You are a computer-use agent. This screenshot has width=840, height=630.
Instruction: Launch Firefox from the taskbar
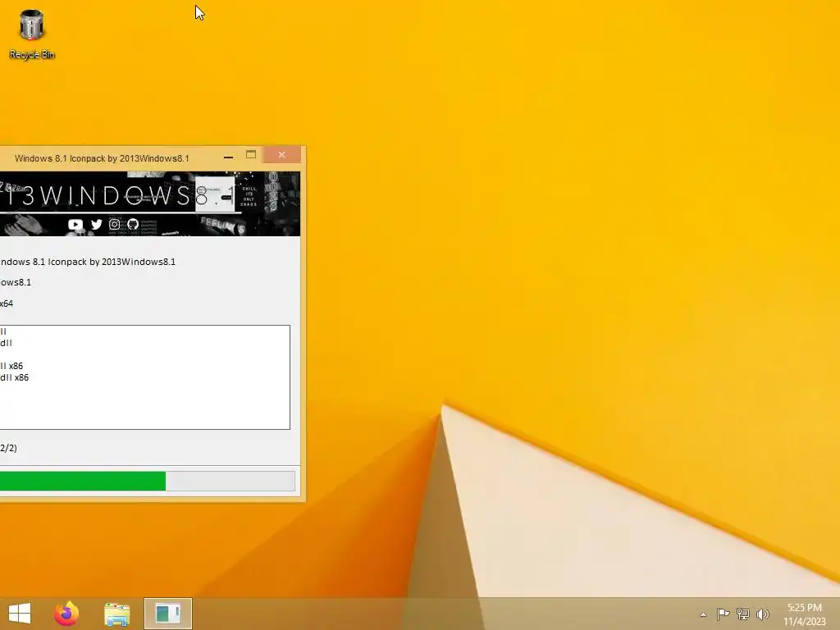click(x=66, y=614)
